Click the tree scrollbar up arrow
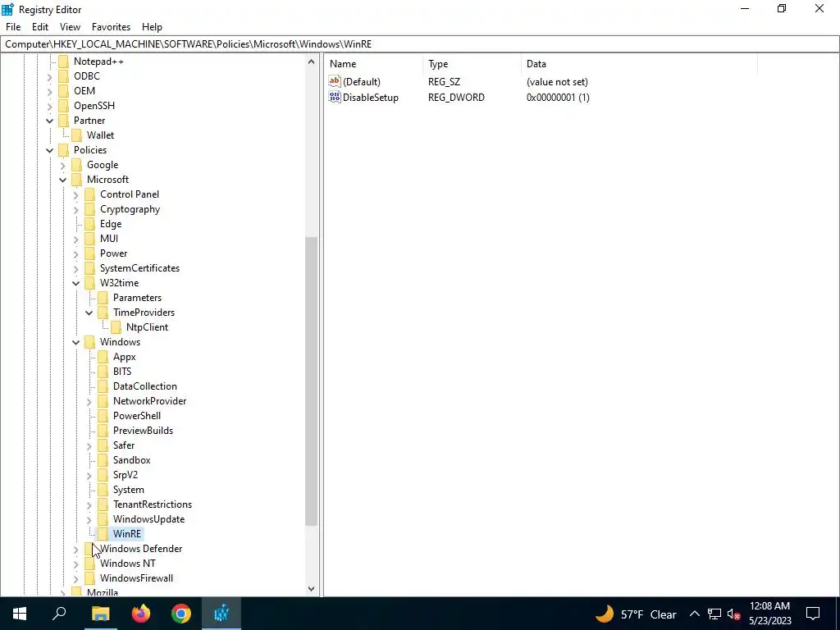 (x=311, y=62)
